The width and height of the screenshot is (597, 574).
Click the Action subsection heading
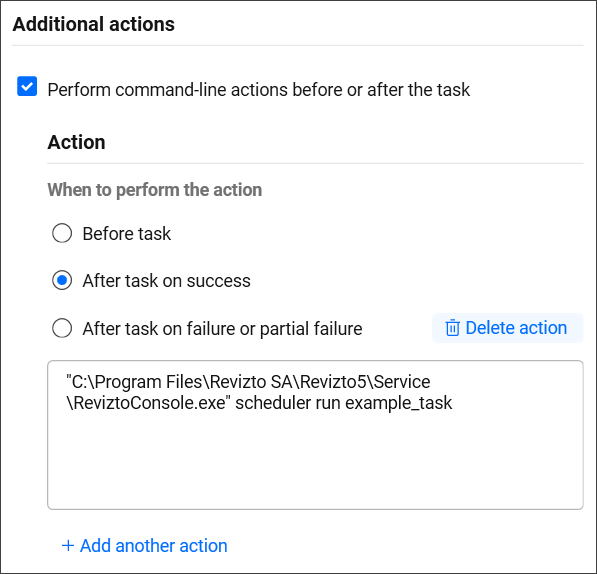tap(77, 142)
